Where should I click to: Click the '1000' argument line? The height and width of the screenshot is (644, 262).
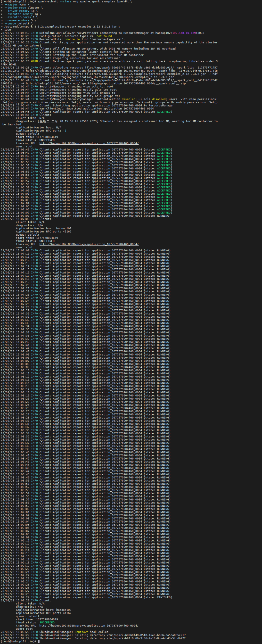coord(6,30)
